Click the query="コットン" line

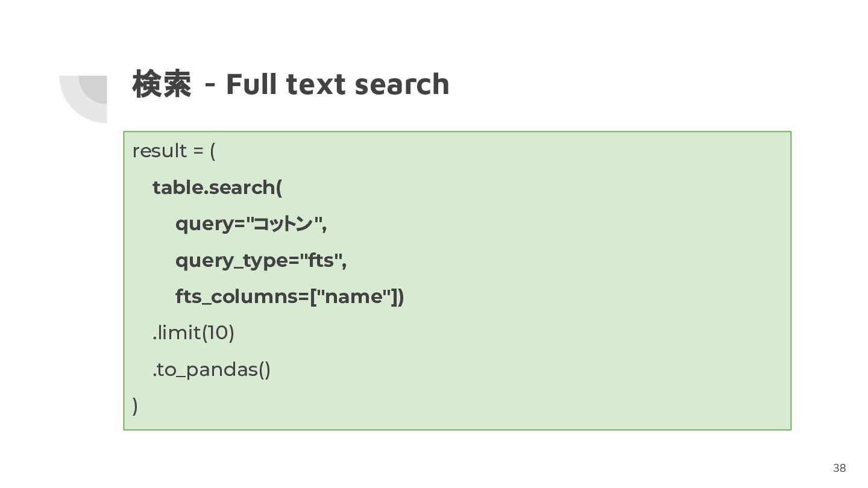click(x=251, y=224)
